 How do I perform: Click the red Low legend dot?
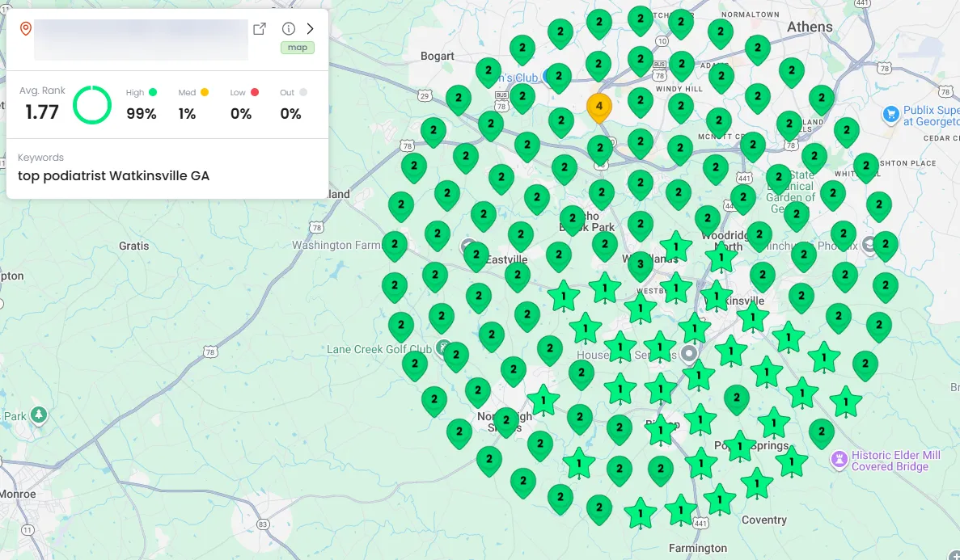pyautogui.click(x=255, y=92)
